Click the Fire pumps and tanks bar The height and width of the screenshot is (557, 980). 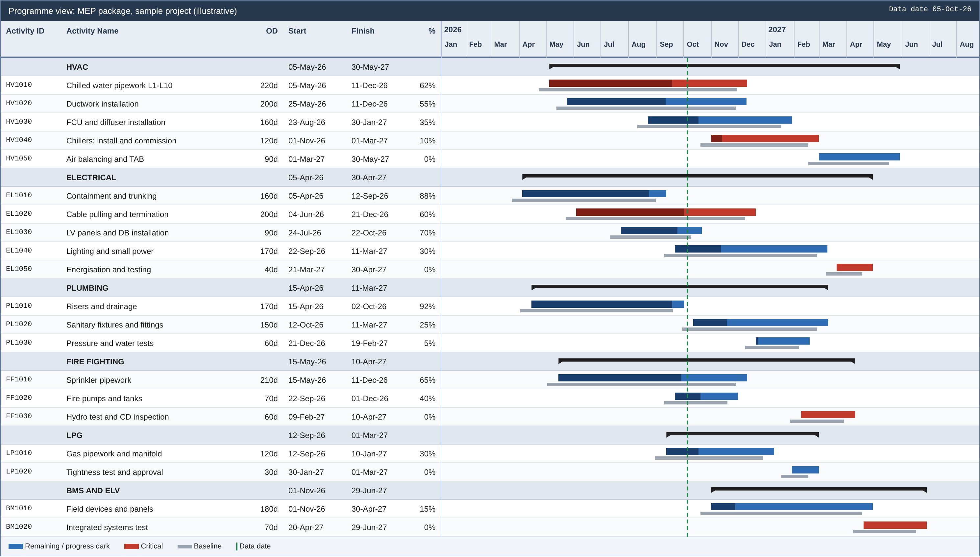706,396
